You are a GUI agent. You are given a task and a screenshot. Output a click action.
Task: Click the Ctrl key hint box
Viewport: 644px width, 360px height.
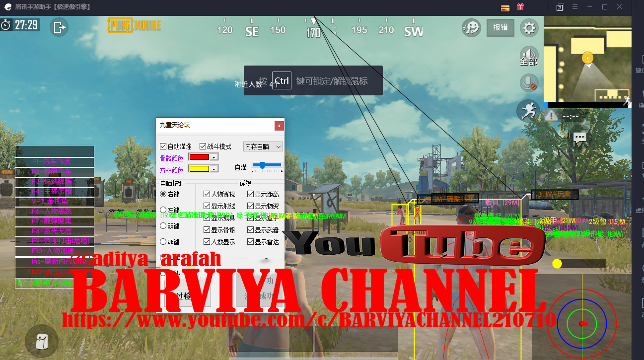click(x=282, y=80)
